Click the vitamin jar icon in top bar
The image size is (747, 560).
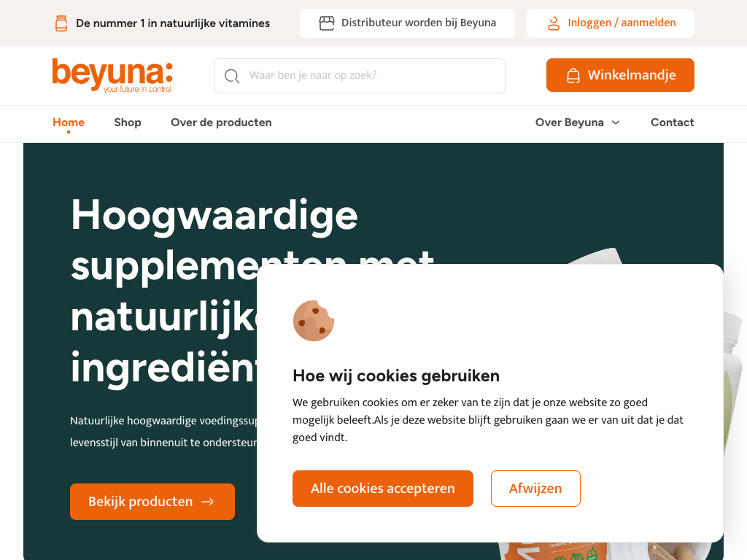pos(61,23)
